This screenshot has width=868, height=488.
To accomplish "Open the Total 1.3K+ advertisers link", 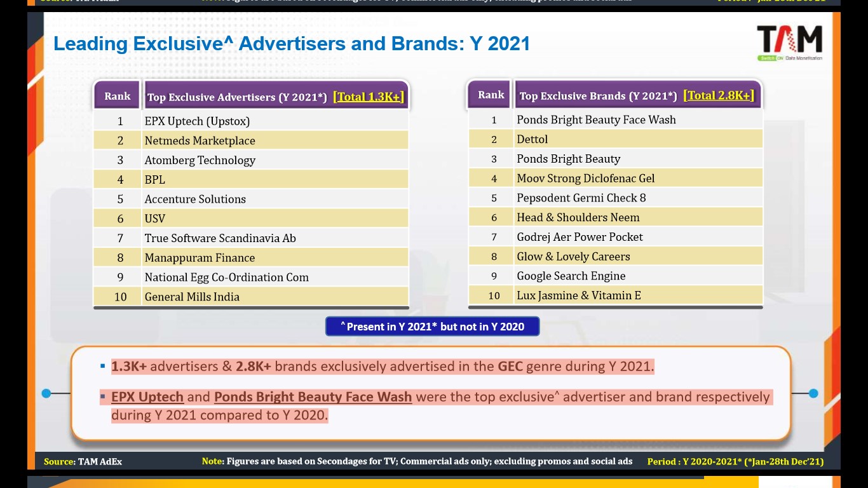I will coord(368,97).
